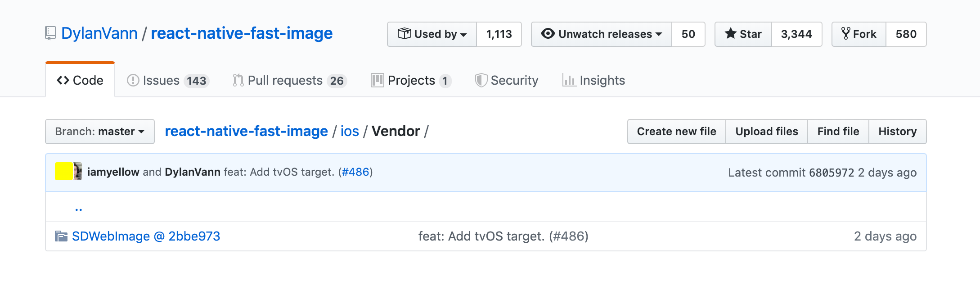
Task: Click the yellow commit author avatar
Action: (63, 172)
